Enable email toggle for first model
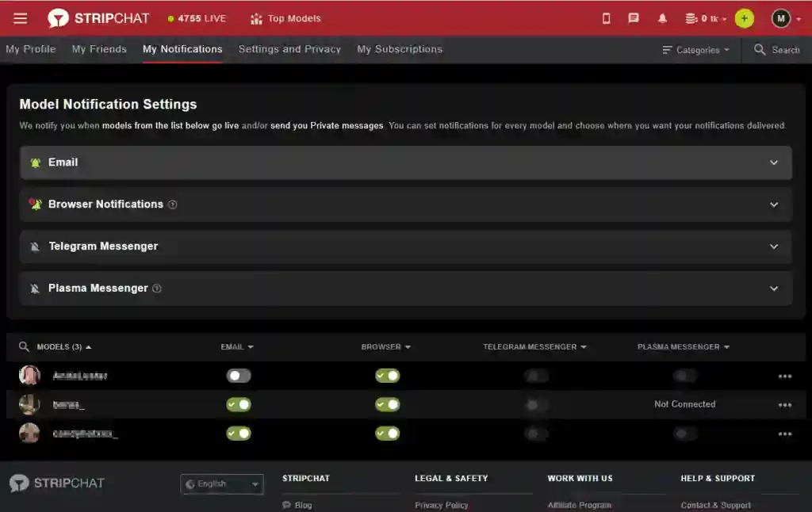This screenshot has width=812, height=512. coord(239,376)
